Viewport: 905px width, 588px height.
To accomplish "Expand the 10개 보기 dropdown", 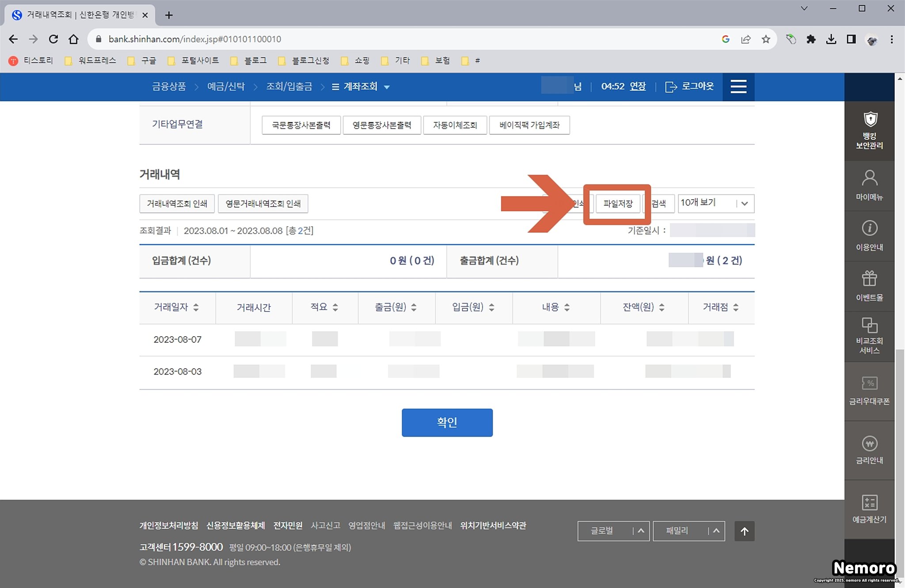I will [x=716, y=203].
